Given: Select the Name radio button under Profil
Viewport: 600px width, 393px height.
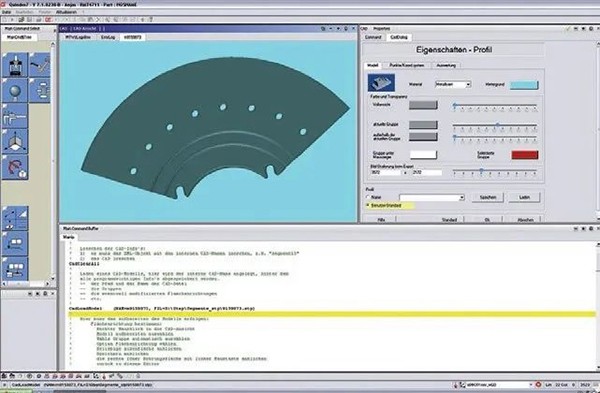Looking at the screenshot, I should pyautogui.click(x=368, y=197).
